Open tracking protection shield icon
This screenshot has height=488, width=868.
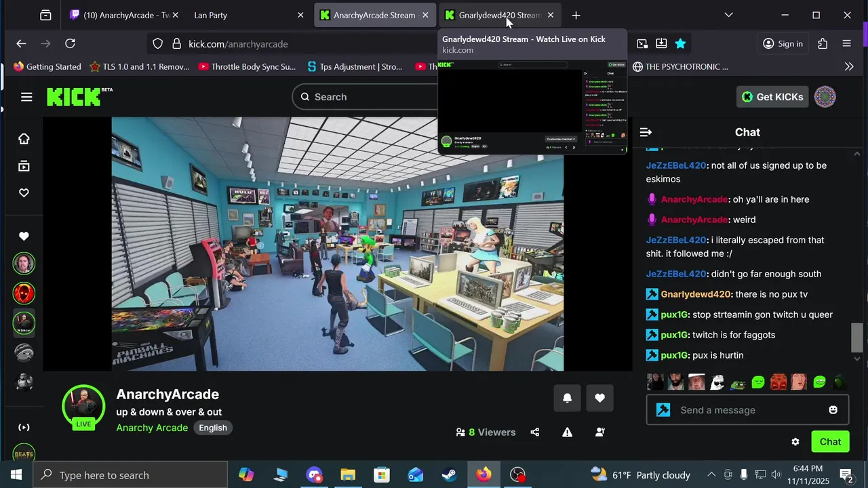(x=157, y=44)
